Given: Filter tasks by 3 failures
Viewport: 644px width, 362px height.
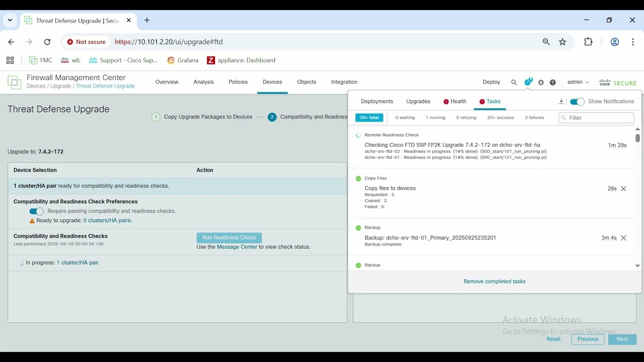Looking at the screenshot, I should pyautogui.click(x=534, y=118).
